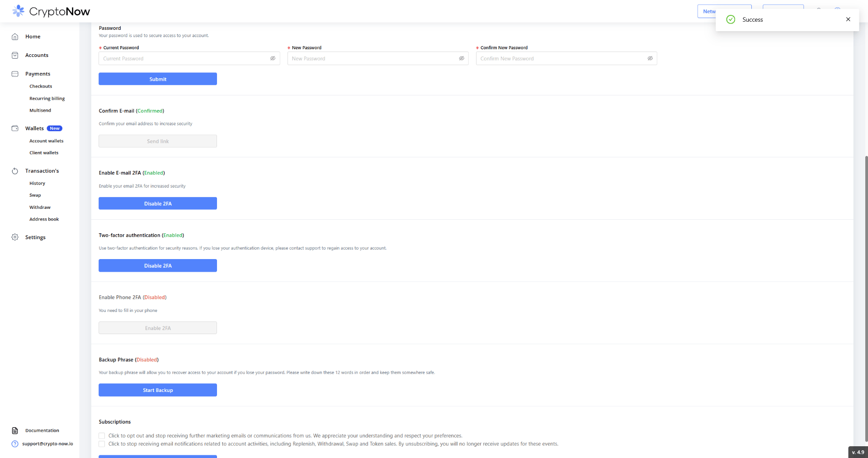The width and height of the screenshot is (868, 458).
Task: Click the New badge next to Wallets
Action: point(55,128)
